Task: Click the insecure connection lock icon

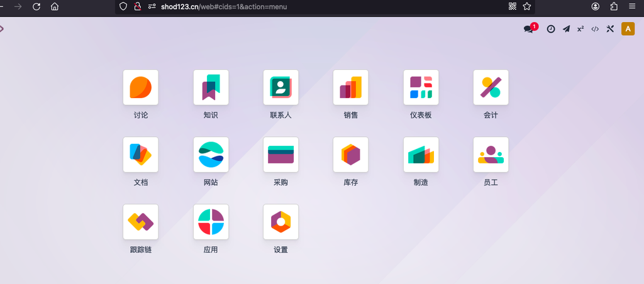Action: [138, 6]
